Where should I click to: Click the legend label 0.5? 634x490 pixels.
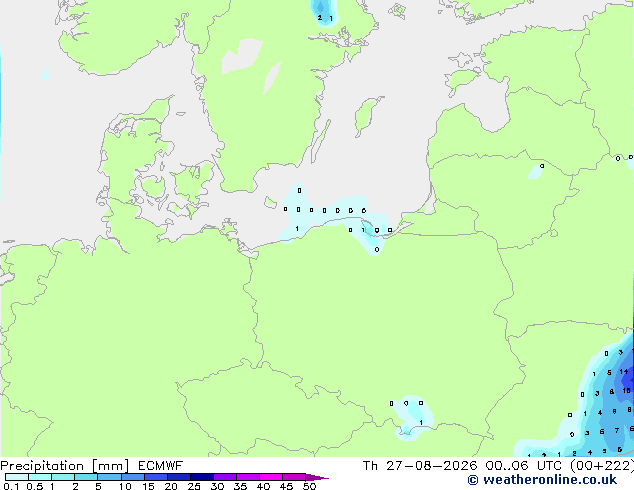pyautogui.click(x=34, y=486)
